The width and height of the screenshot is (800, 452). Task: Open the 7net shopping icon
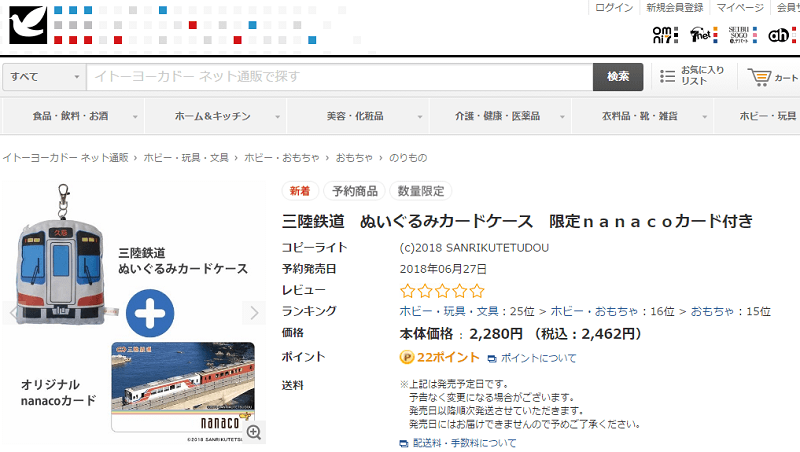pos(704,35)
